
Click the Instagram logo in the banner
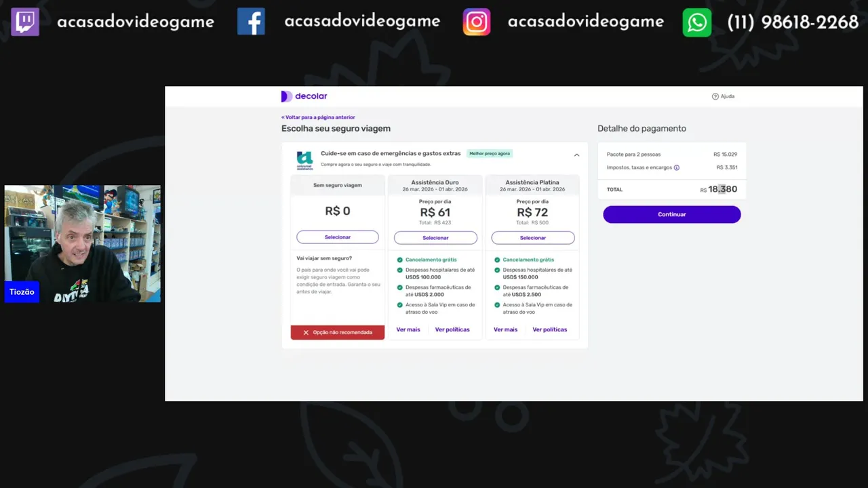[477, 22]
